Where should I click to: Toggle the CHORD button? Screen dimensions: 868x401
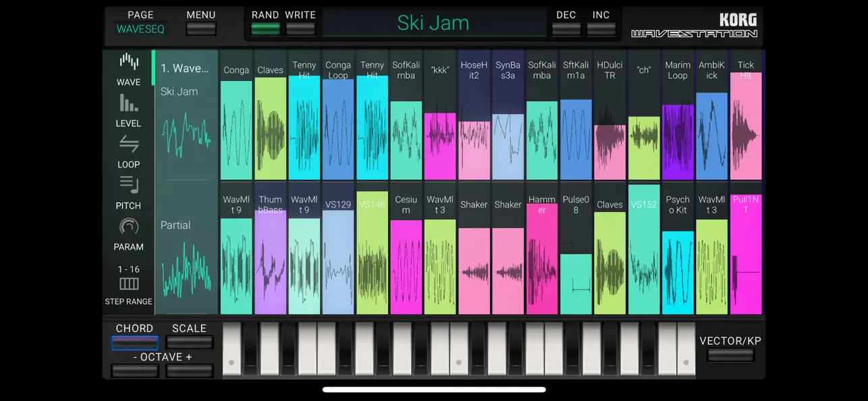click(134, 343)
